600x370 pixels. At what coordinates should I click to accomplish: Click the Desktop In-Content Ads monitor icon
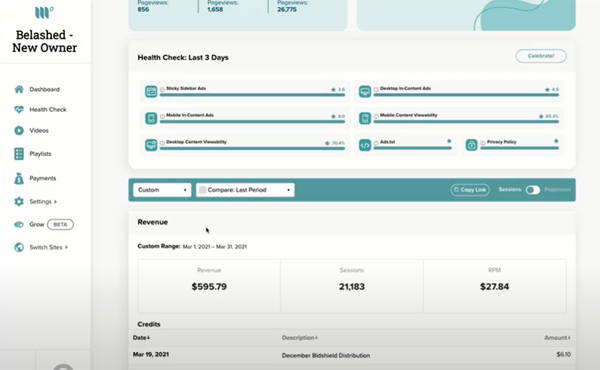point(365,91)
